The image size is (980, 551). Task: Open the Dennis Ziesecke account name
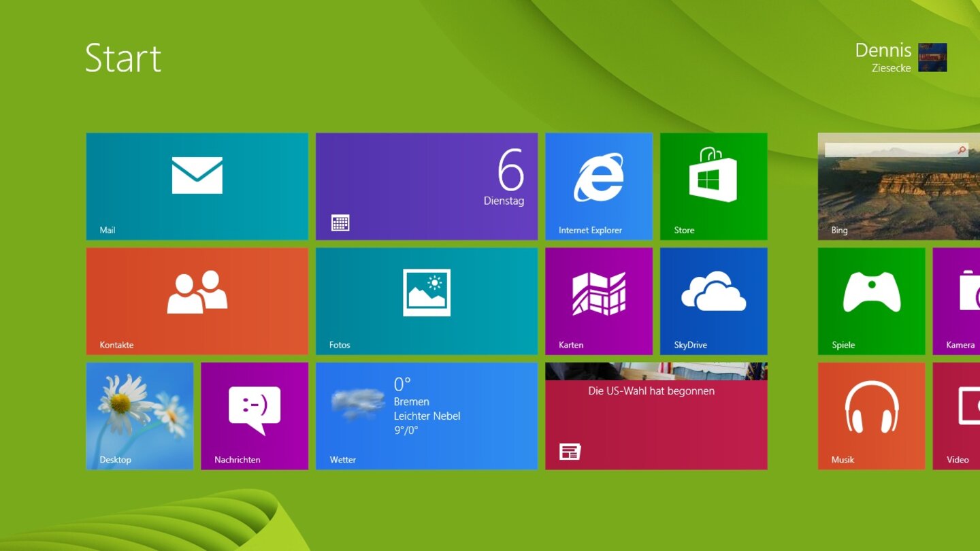[x=883, y=57]
